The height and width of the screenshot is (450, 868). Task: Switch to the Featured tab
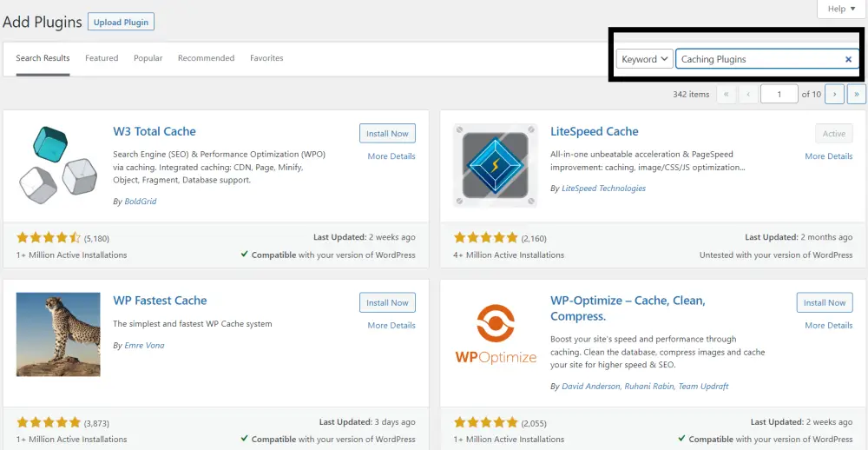point(102,58)
